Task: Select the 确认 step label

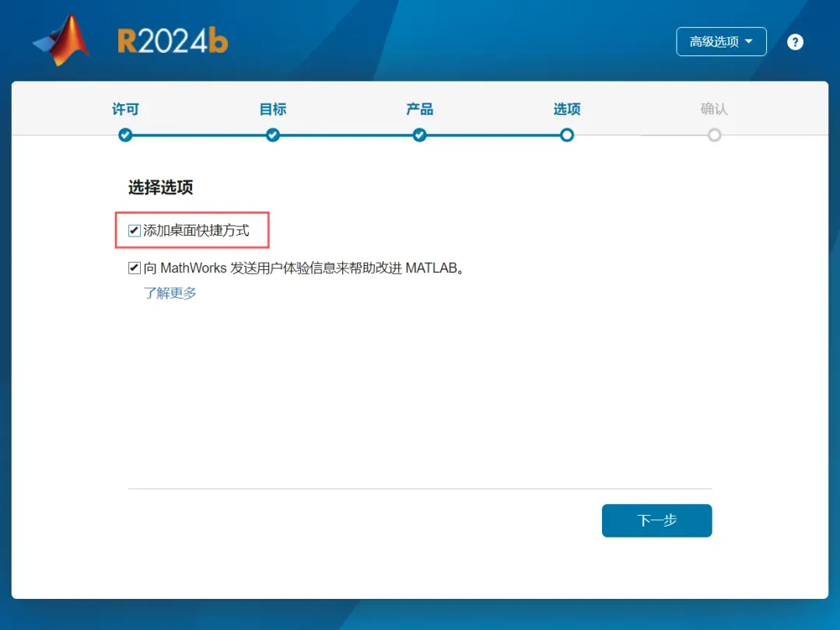Action: (x=714, y=110)
